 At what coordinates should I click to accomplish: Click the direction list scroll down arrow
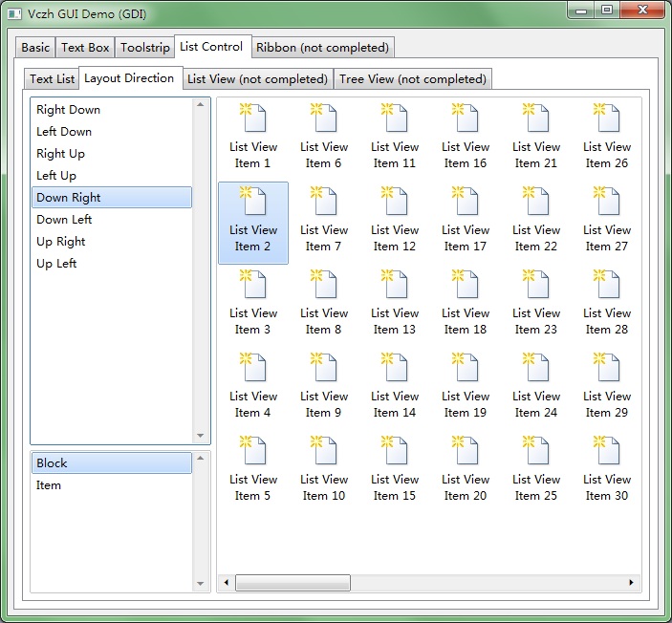(200, 436)
